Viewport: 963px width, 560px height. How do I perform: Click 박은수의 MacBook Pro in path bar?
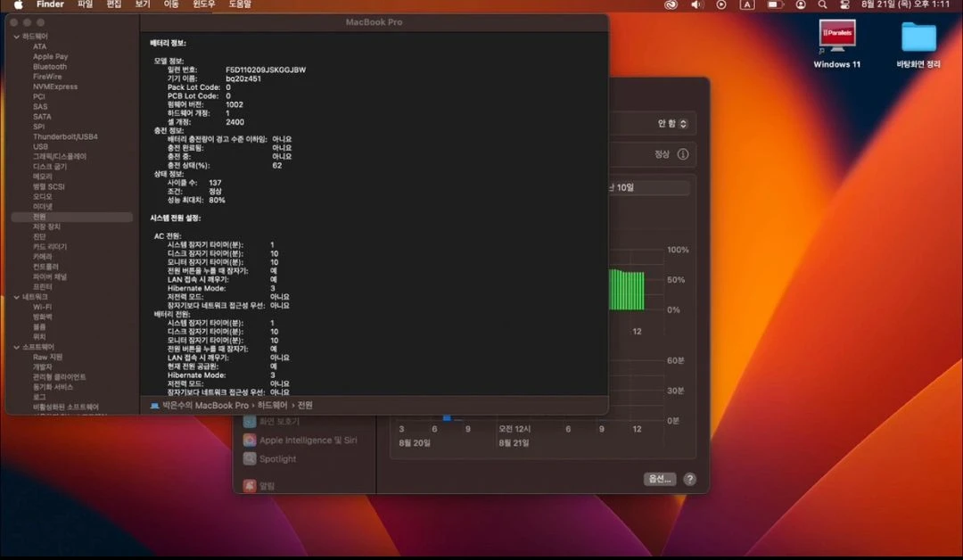pos(205,405)
